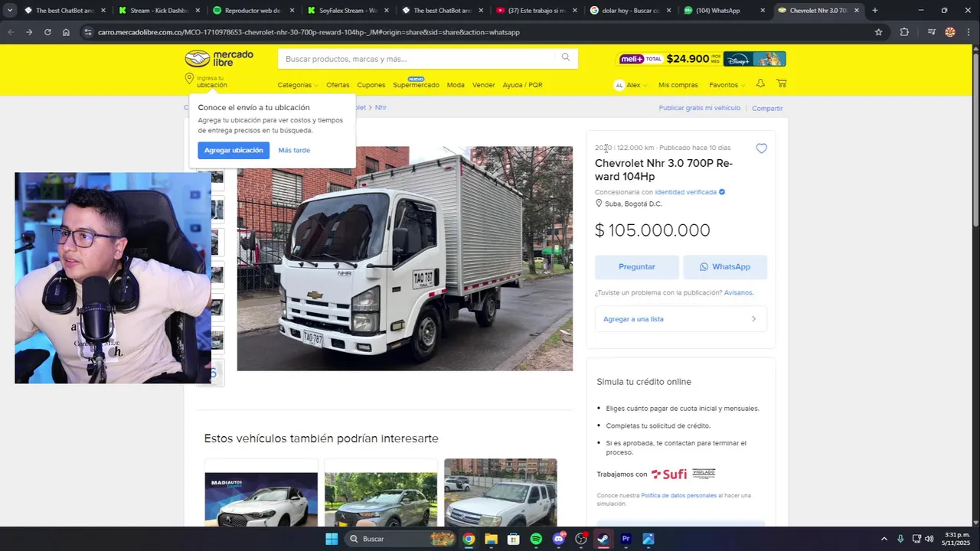Click Publicar gratis mi vehículo link
This screenshot has height=551, width=980.
coord(700,108)
